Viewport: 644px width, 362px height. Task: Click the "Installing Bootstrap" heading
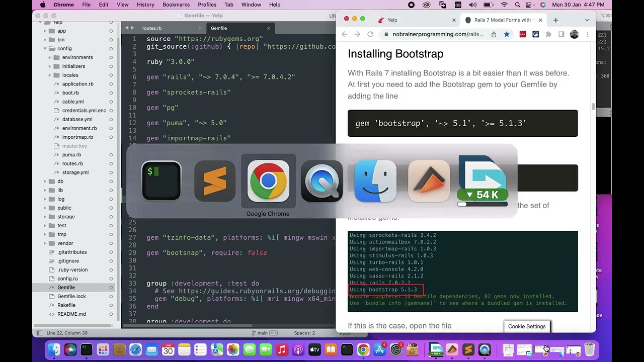(x=395, y=54)
